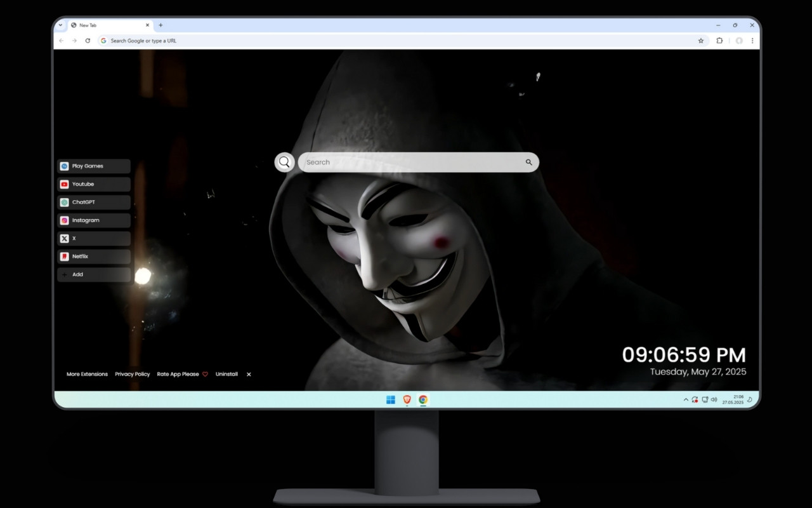Screen dimensions: 812x508
Task: Bookmark this page with the star icon
Action: tap(701, 41)
